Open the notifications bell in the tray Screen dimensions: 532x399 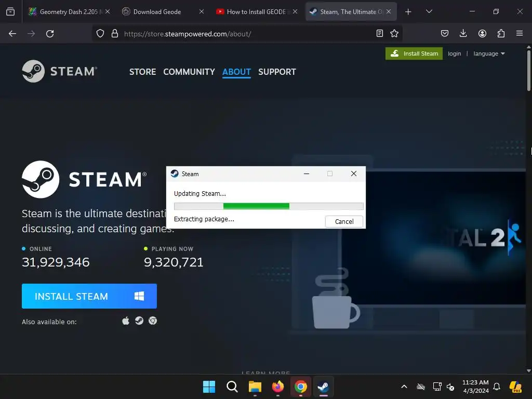(x=497, y=387)
